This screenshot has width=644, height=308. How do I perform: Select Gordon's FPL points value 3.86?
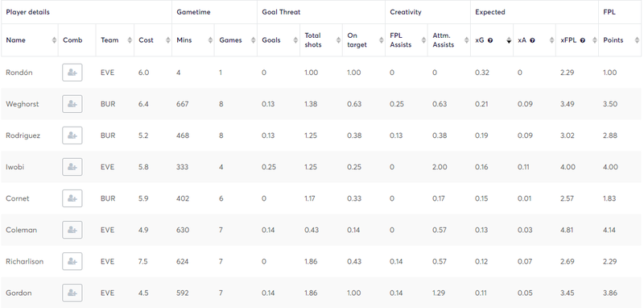(609, 293)
